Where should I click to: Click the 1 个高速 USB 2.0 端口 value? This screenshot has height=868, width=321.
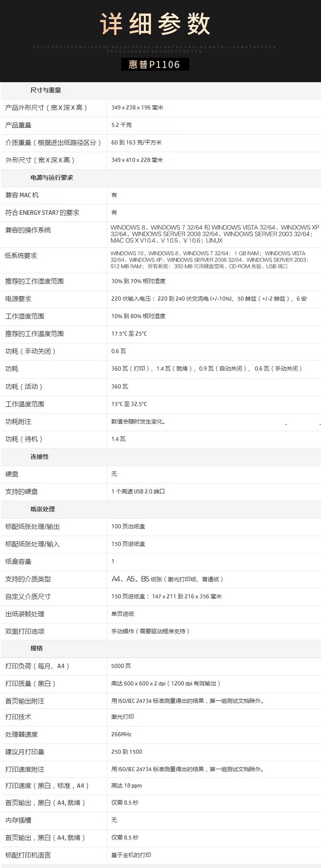pos(138,491)
